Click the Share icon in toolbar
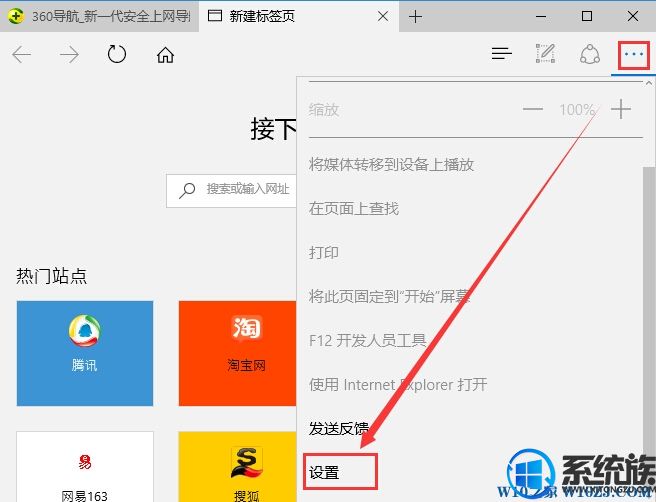The image size is (656, 502). [590, 54]
